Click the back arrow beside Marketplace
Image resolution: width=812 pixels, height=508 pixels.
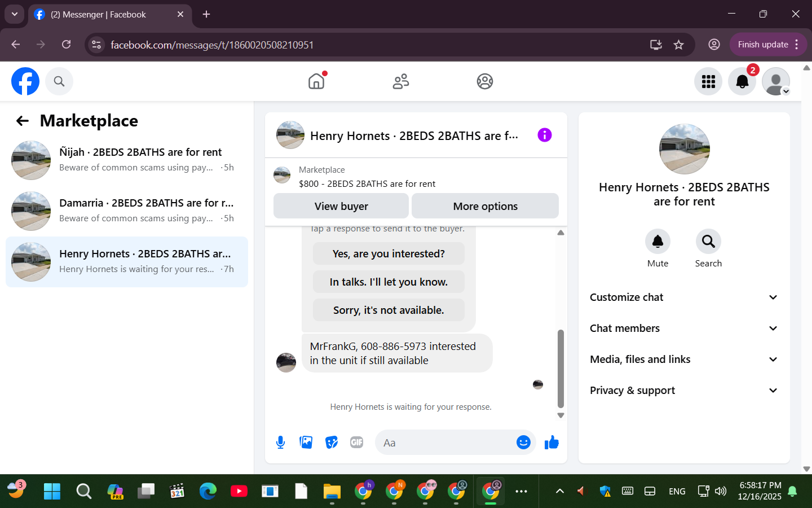coord(23,121)
